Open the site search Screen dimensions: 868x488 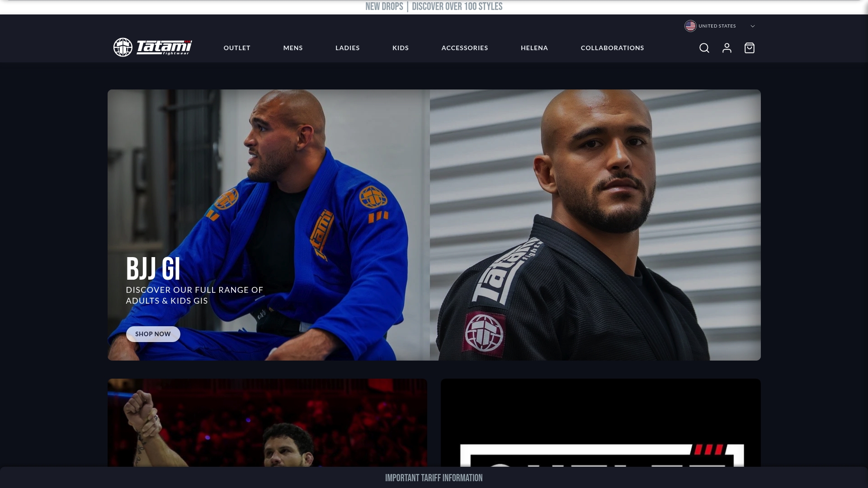(704, 48)
